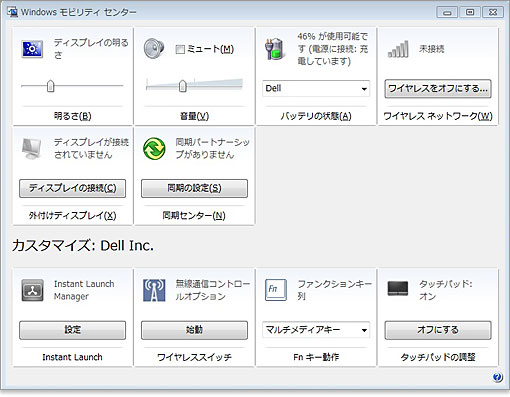Click the 未接続 wireless status text

click(431, 49)
